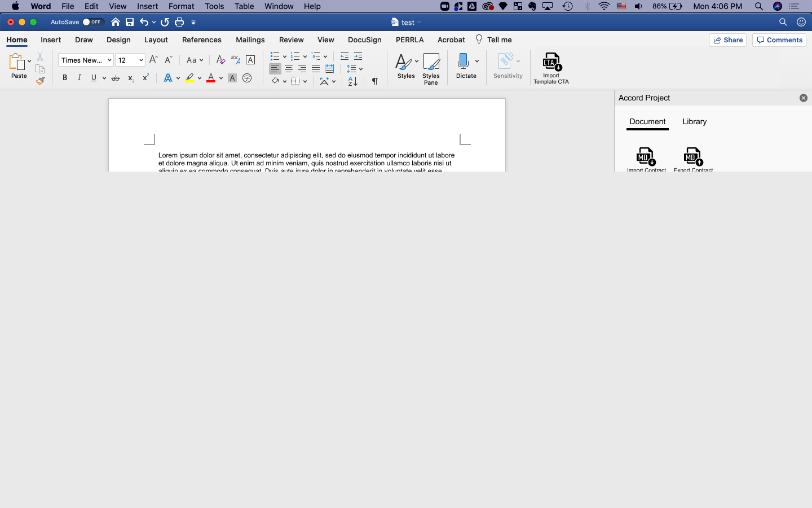Toggle paragraph marks visibility
This screenshot has height=508, width=812.
[x=375, y=81]
